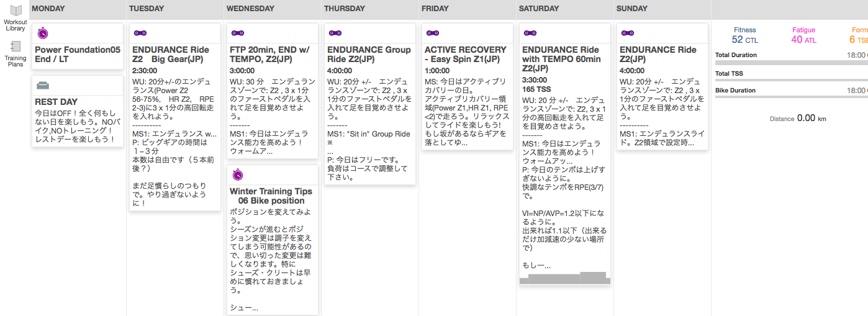Viewport: 868px width, 316px height.
Task: Click the bike icon on Thursday's Group Ride
Action: pos(335,33)
